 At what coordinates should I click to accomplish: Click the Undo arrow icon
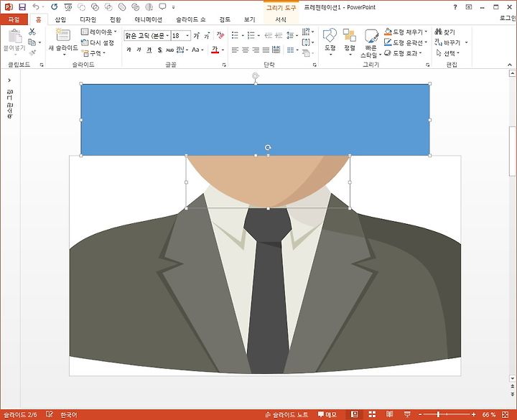coord(36,7)
